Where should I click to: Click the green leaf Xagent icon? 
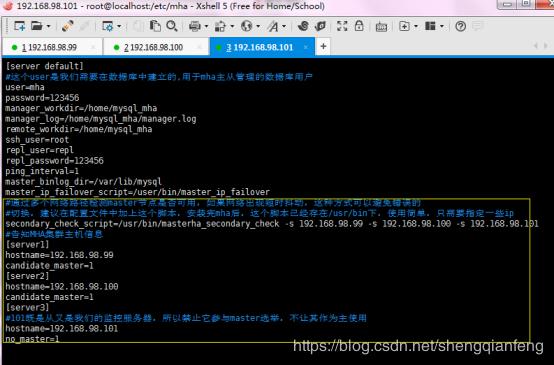320,26
